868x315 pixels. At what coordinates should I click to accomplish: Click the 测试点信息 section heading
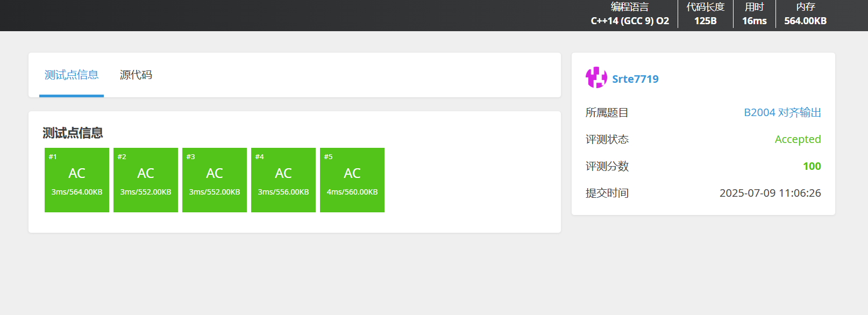coord(73,133)
